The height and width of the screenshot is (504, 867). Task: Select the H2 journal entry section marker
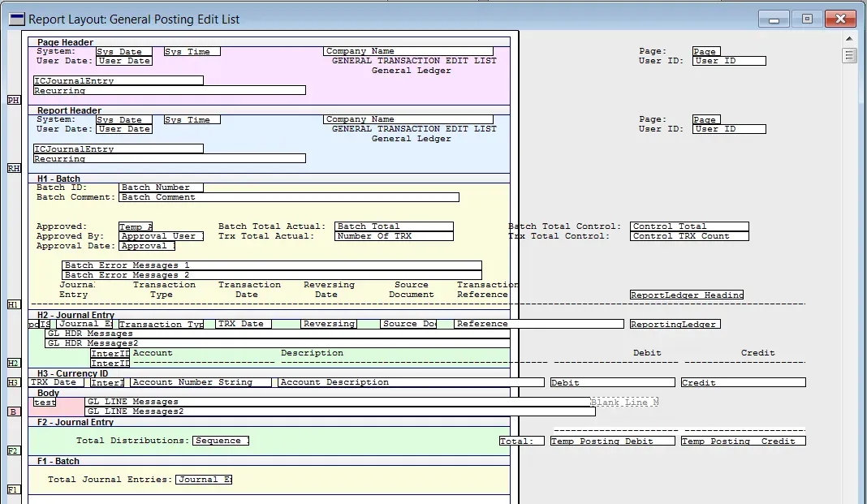[x=13, y=363]
